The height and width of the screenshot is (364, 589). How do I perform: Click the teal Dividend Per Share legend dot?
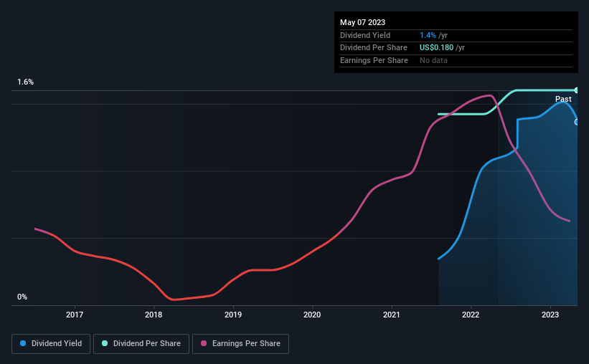click(x=105, y=343)
